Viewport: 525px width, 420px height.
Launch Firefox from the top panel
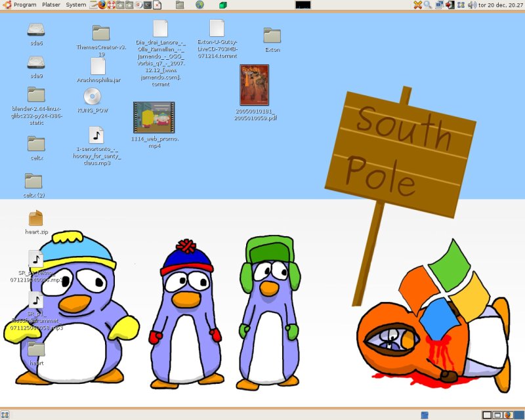click(102, 5)
